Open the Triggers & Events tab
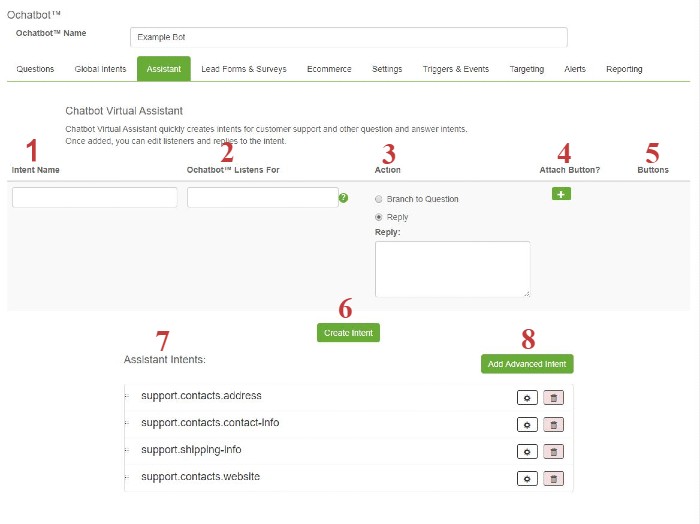700x524 pixels. [456, 69]
